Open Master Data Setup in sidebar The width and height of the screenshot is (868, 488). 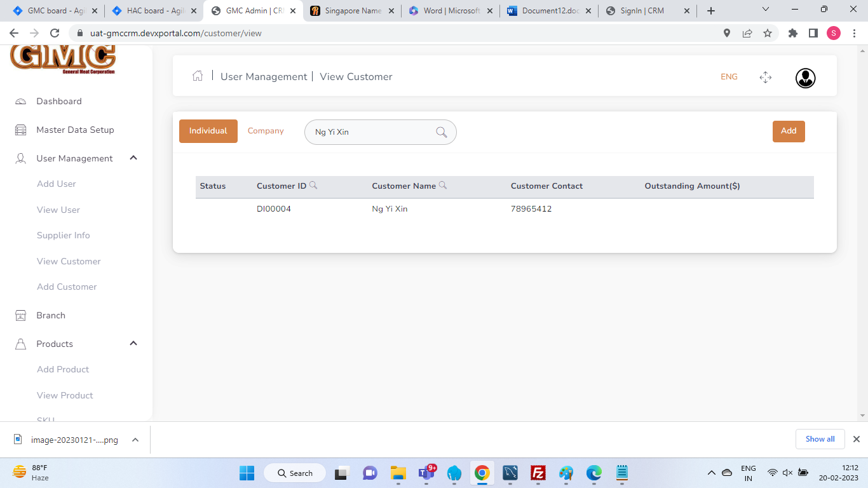tap(75, 130)
